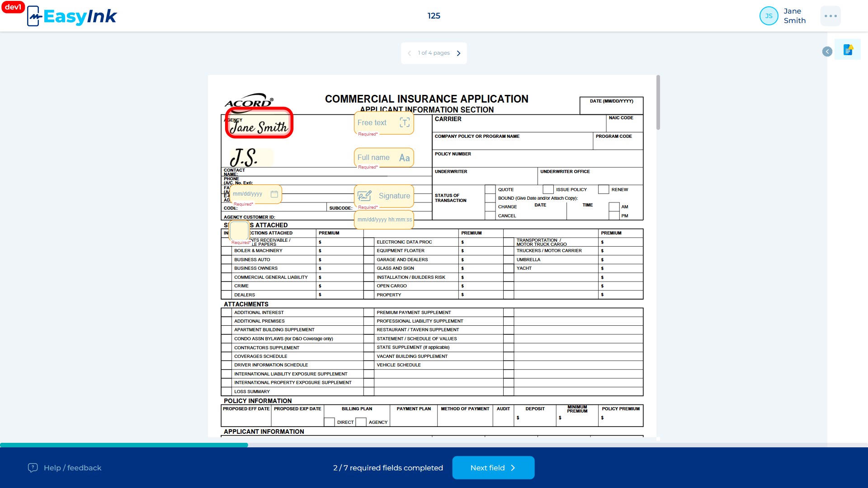Click the JS user avatar
The height and width of the screenshot is (488, 868).
[x=769, y=16]
